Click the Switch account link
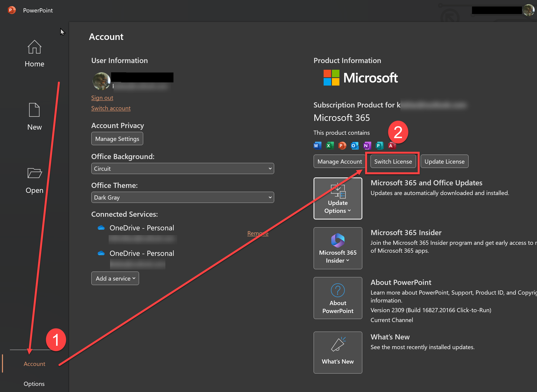The height and width of the screenshot is (392, 537). pos(111,108)
